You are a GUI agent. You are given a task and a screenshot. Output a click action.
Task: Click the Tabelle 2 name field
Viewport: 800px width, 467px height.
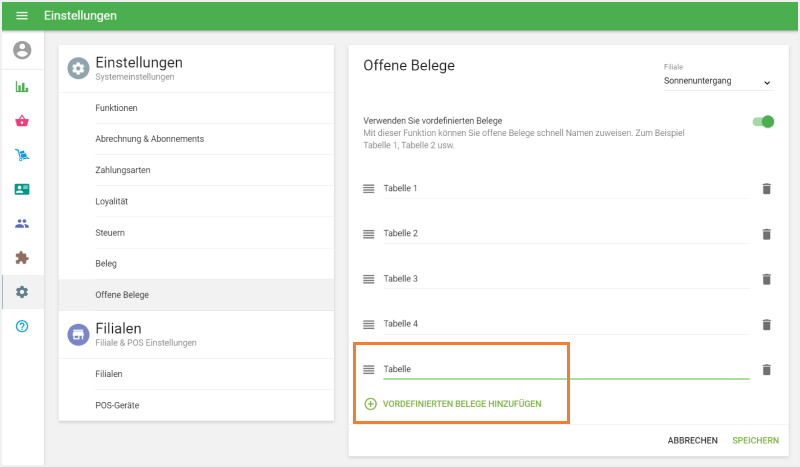pos(565,234)
